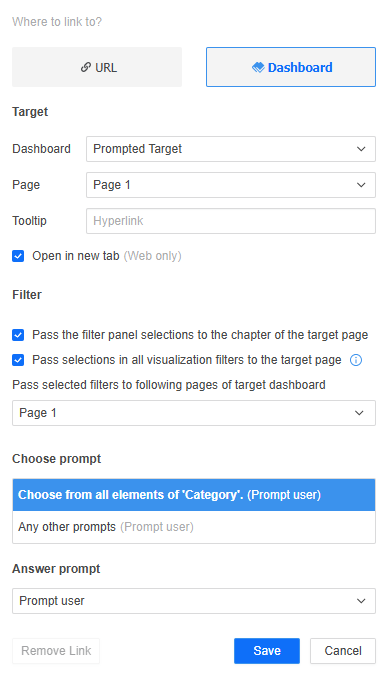The height and width of the screenshot is (674, 391).
Task: Click the chevron arrow on the Dashboard dropdown
Action: point(361,149)
